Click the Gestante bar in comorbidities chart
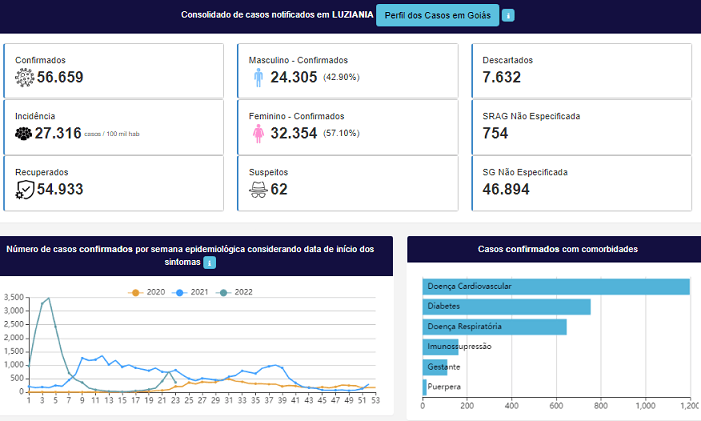Screen dimensions: 701x421 [x=434, y=367]
